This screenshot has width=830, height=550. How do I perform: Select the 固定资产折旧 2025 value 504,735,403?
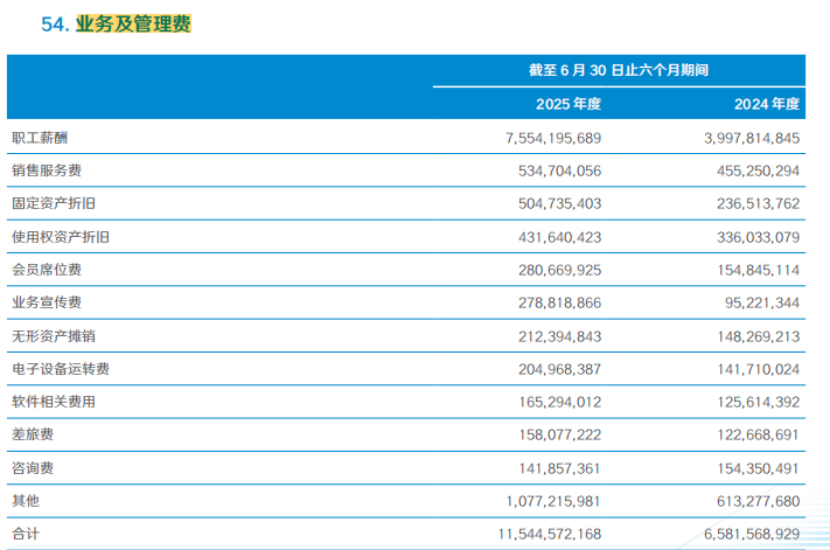point(560,204)
